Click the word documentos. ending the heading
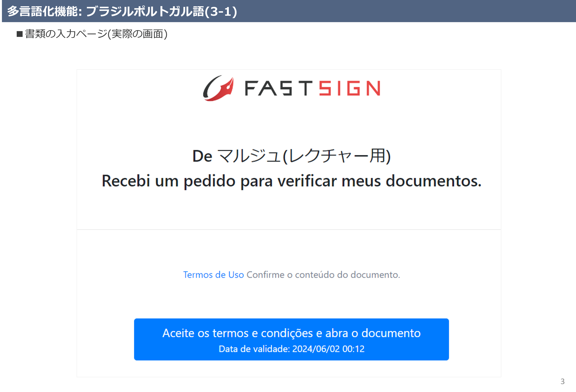576x392 pixels. point(434,181)
